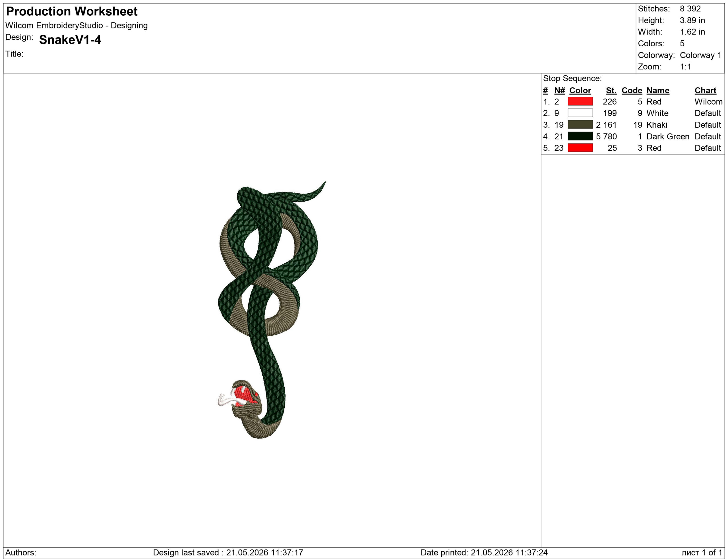Click the Red color swatch in row 1
728x560 pixels.
[580, 101]
